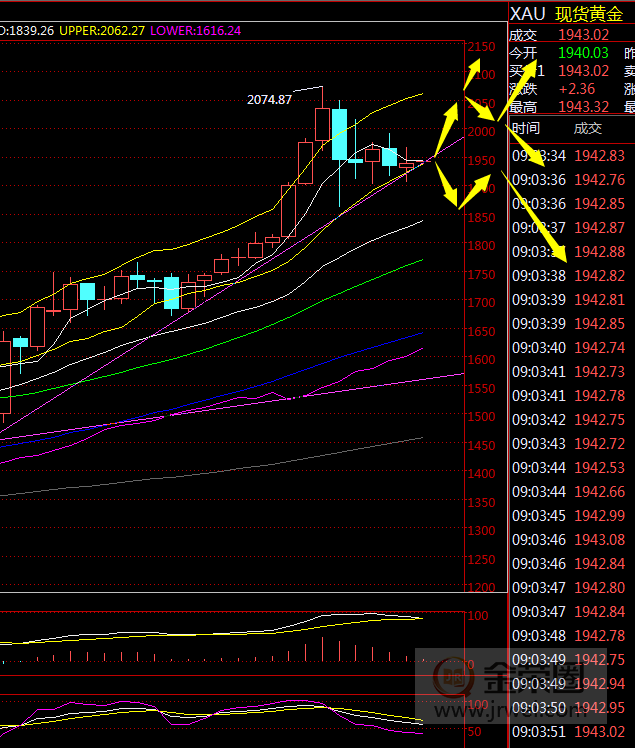Click the 1200 price axis label
This screenshot has height=748, width=635.
[483, 589]
